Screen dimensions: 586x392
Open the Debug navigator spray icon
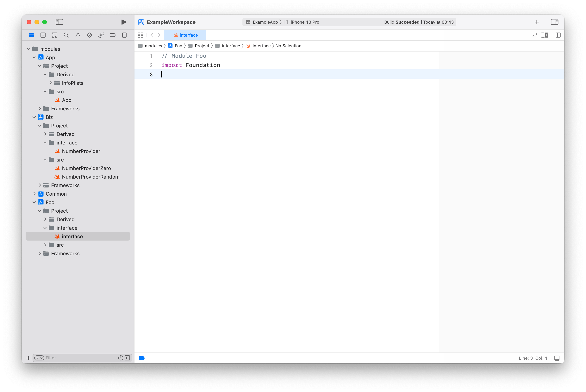[101, 35]
